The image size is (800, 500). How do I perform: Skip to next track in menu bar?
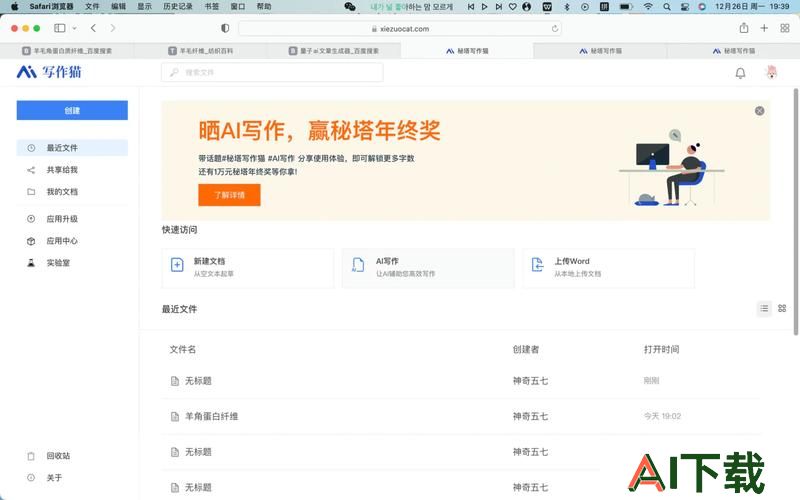pos(498,7)
